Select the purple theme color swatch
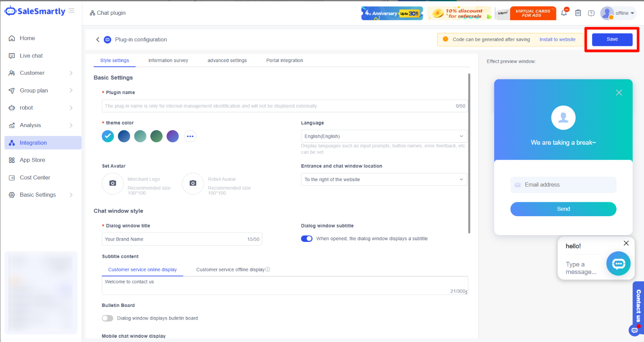This screenshot has height=342, width=644. tap(173, 136)
